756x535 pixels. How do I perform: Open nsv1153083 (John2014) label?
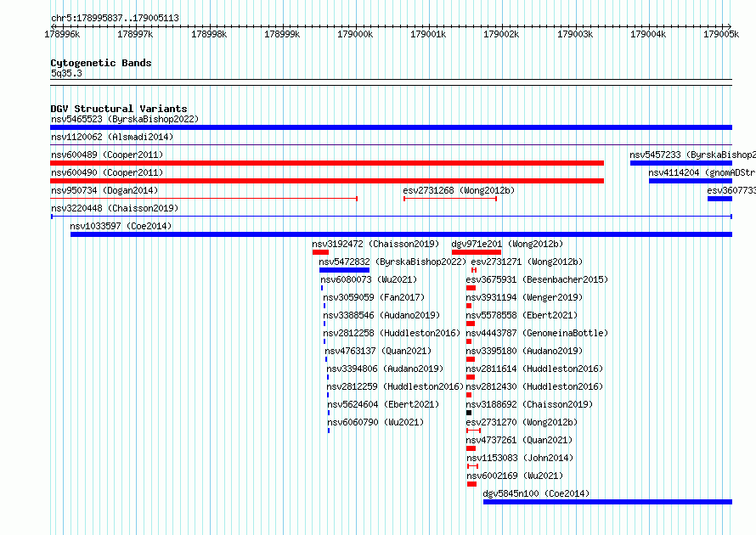520,458
